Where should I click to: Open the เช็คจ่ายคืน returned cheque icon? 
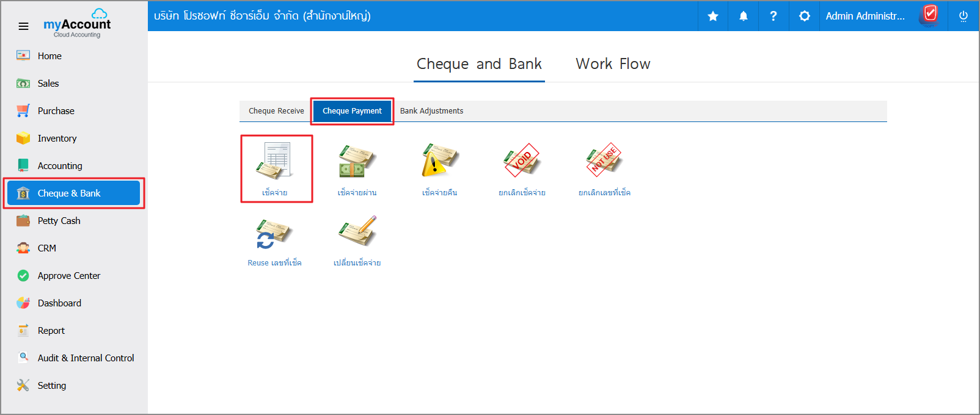click(x=439, y=162)
